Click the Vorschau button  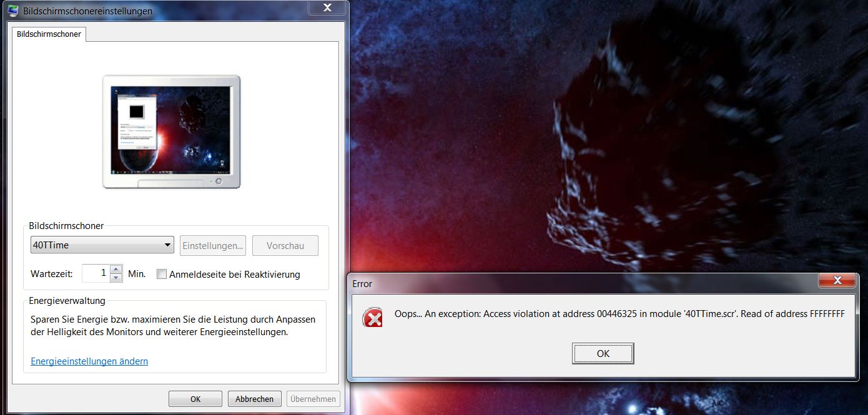click(285, 245)
